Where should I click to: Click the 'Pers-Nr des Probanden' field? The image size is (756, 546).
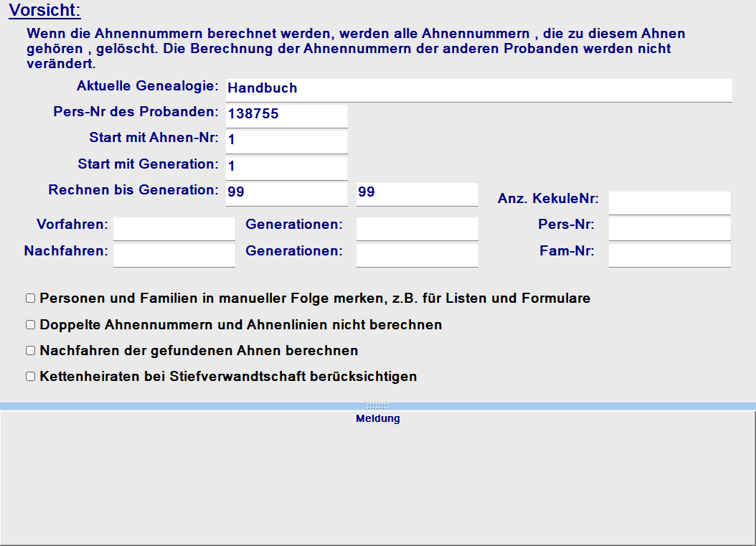[x=286, y=115]
